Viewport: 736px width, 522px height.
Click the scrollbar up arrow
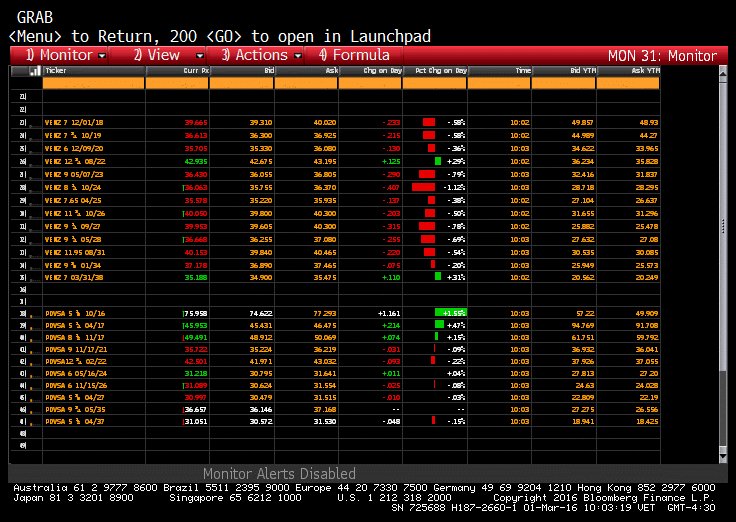723,73
